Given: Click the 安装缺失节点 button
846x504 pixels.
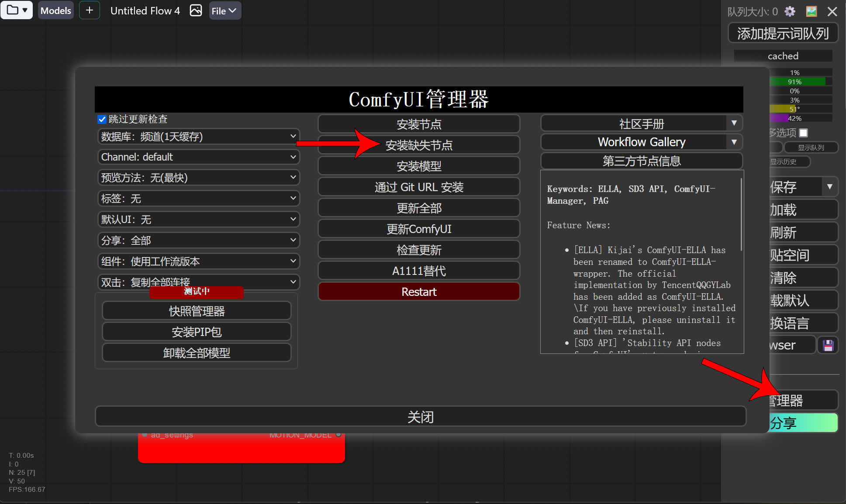Looking at the screenshot, I should pos(418,145).
